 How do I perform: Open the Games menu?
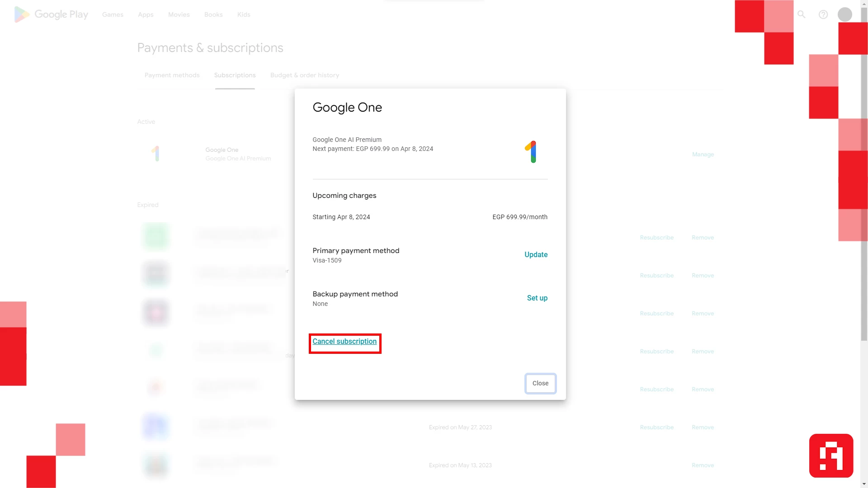113,14
